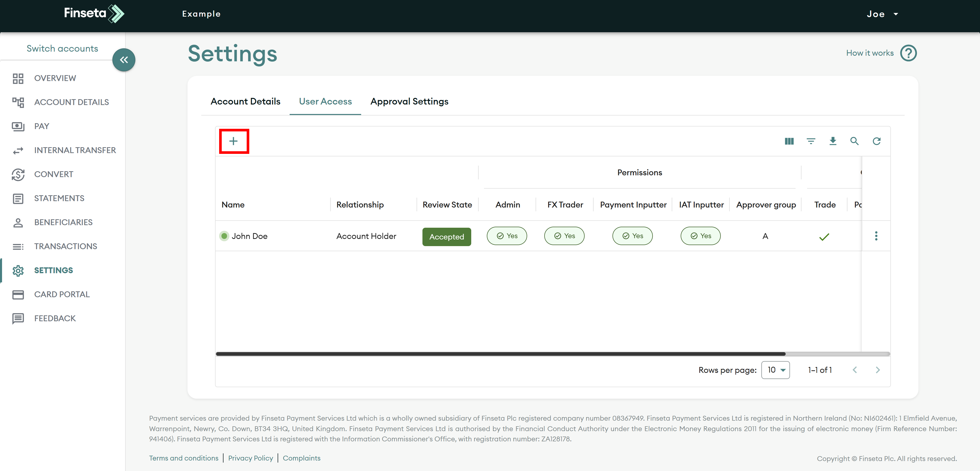Click Switch accounts link
The width and height of the screenshot is (980, 471).
click(x=62, y=49)
